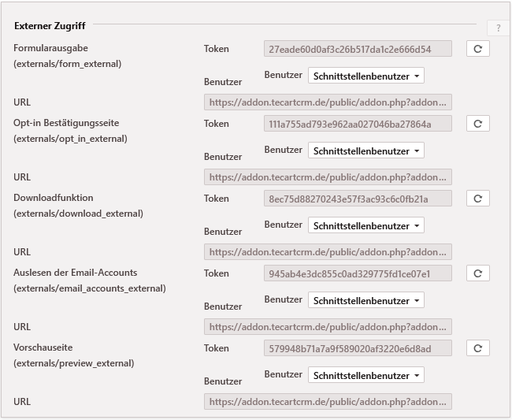Screen dimensions: 512x420
Task: Click the Formularausgabe URL field
Action: (x=328, y=102)
